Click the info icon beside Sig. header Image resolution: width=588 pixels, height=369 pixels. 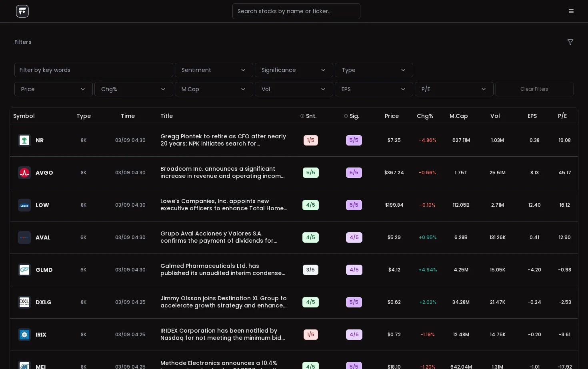(346, 116)
